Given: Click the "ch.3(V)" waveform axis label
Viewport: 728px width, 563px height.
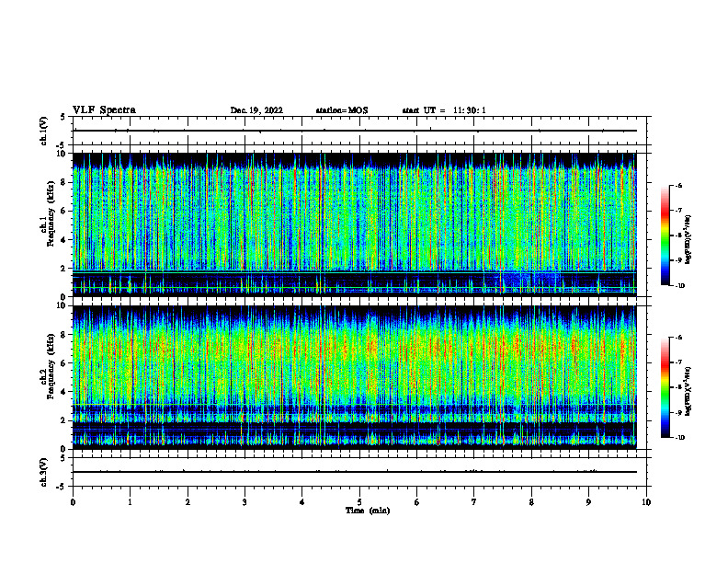Looking at the screenshot, I should [x=44, y=472].
